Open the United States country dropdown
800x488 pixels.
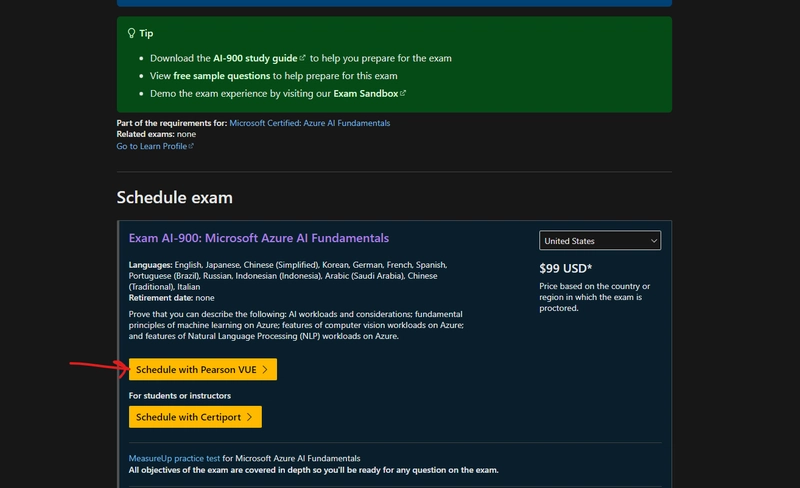coord(600,241)
